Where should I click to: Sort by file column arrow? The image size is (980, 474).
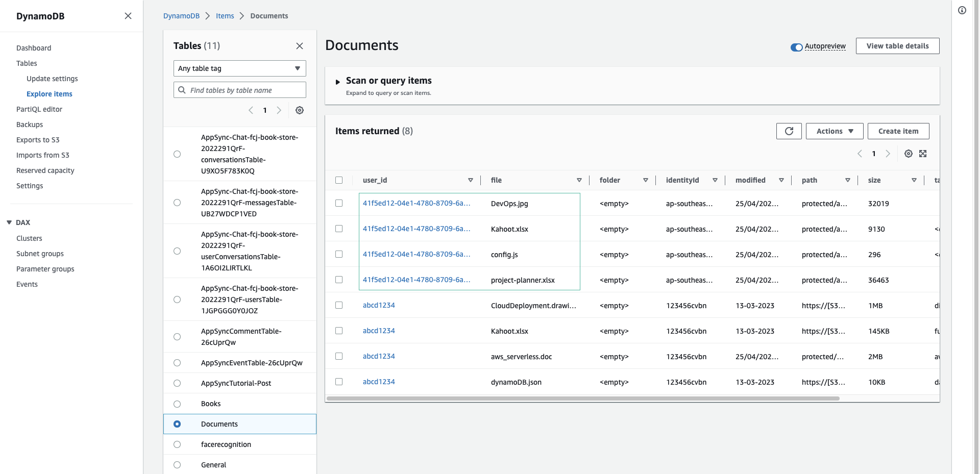click(579, 180)
